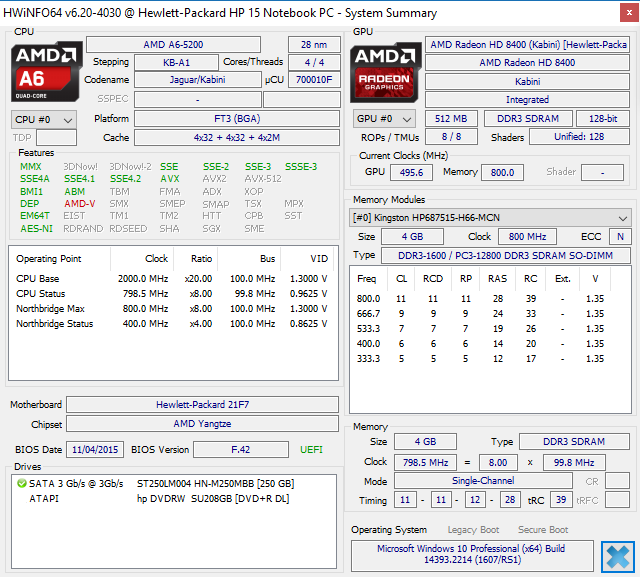Open the CPU #0 selector dropdown
This screenshot has width=640, height=577.
tap(44, 120)
